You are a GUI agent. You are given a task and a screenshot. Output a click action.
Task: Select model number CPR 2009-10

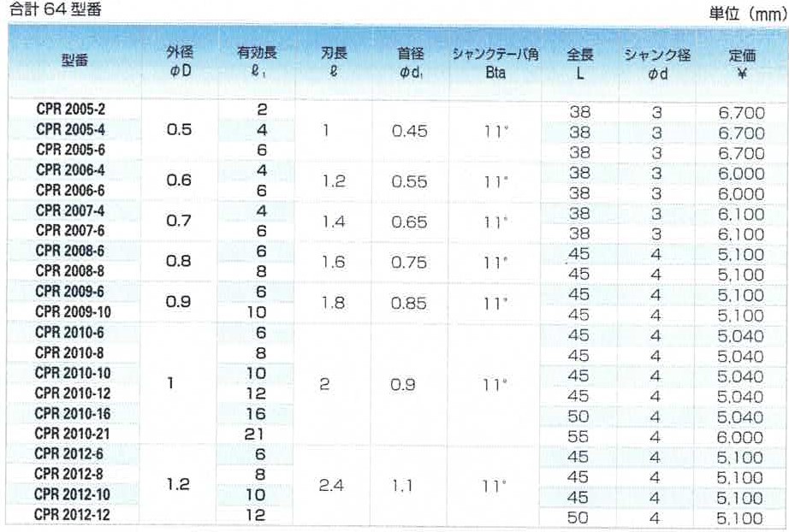coord(74,312)
